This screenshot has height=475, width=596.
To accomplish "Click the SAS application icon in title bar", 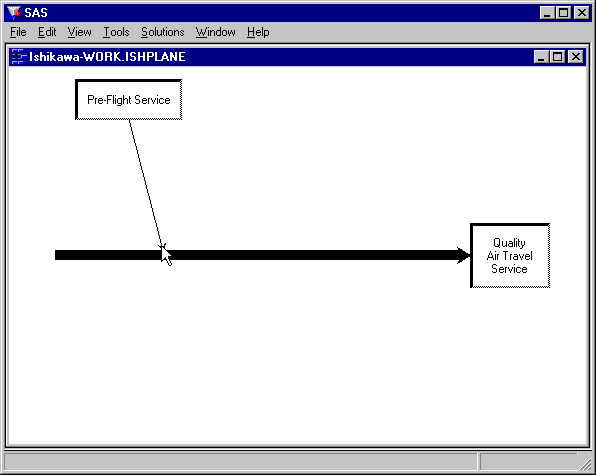I will [14, 13].
